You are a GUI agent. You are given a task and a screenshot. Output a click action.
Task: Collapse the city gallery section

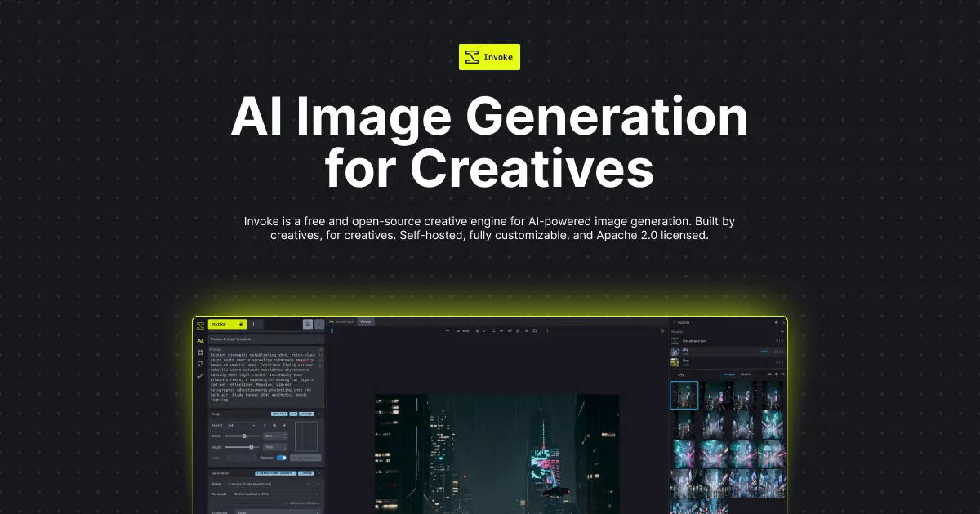675,374
